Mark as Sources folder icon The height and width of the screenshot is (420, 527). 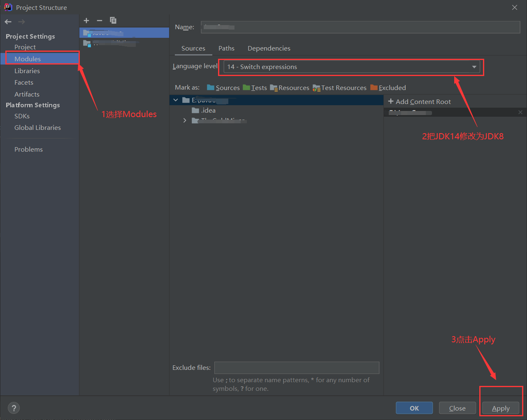pyautogui.click(x=211, y=87)
